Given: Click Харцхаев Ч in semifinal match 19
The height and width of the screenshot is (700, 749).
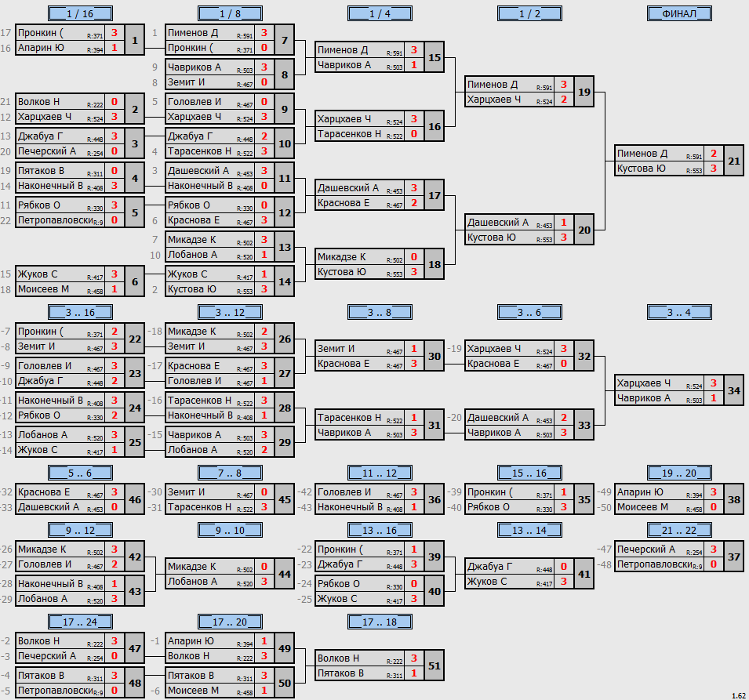Looking at the screenshot, I should 494,100.
